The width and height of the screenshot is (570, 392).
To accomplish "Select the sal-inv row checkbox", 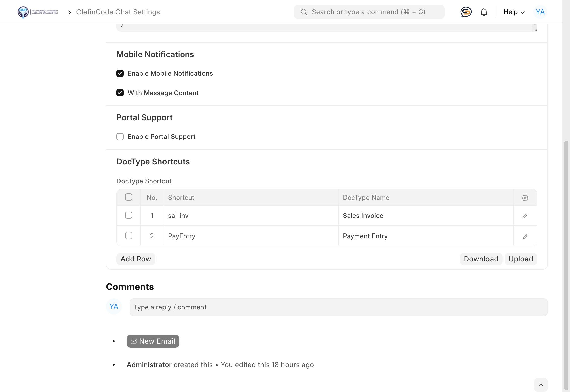I will (129, 215).
